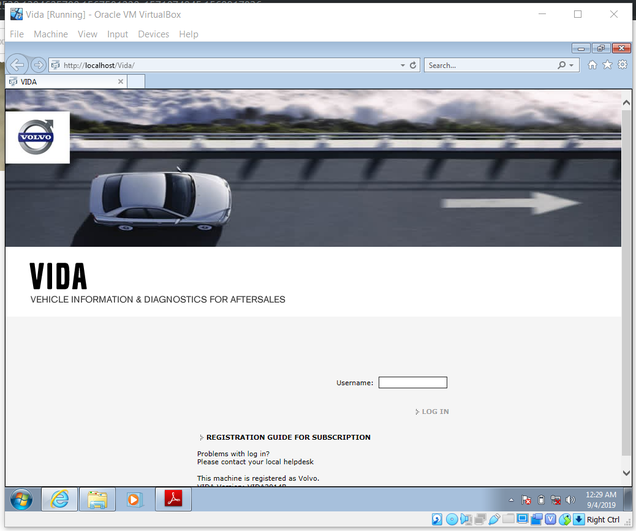Restore down the guest Internet Explorer window
This screenshot has height=531, width=636.
pyautogui.click(x=601, y=49)
